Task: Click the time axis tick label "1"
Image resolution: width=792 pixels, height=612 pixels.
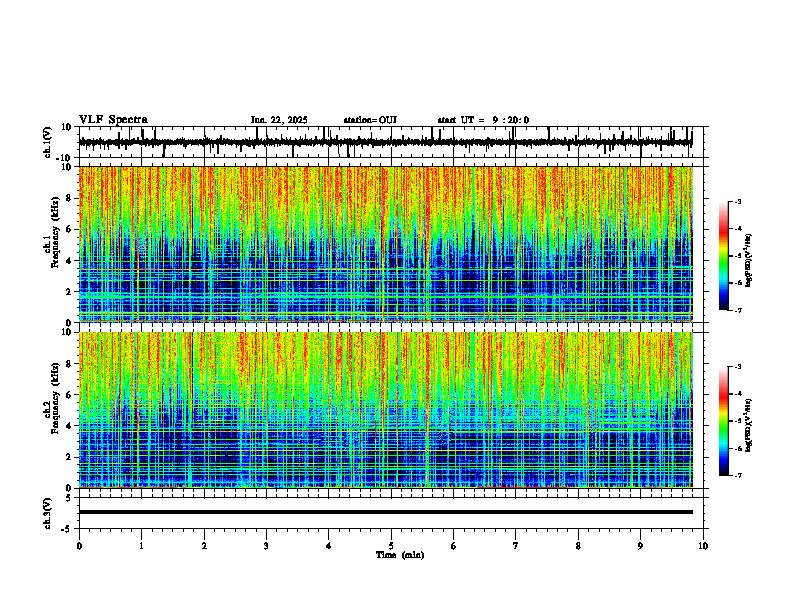Action: (141, 546)
